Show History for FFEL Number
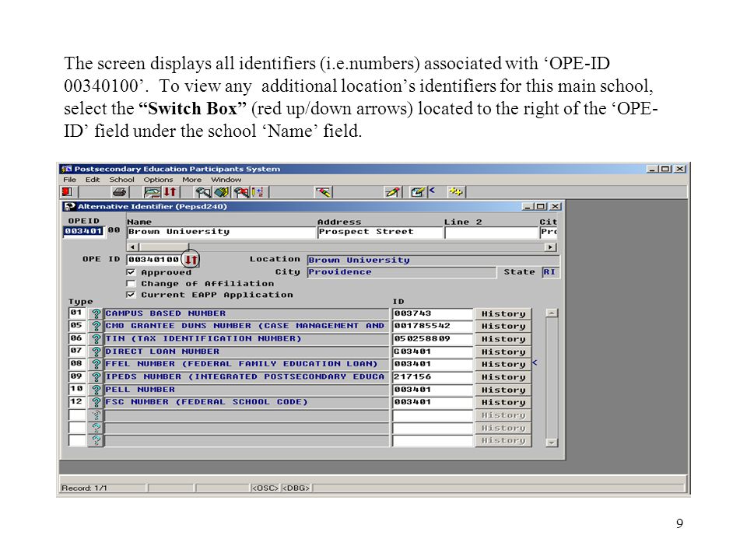Image resolution: width=747 pixels, height=560 pixels. 503,364
